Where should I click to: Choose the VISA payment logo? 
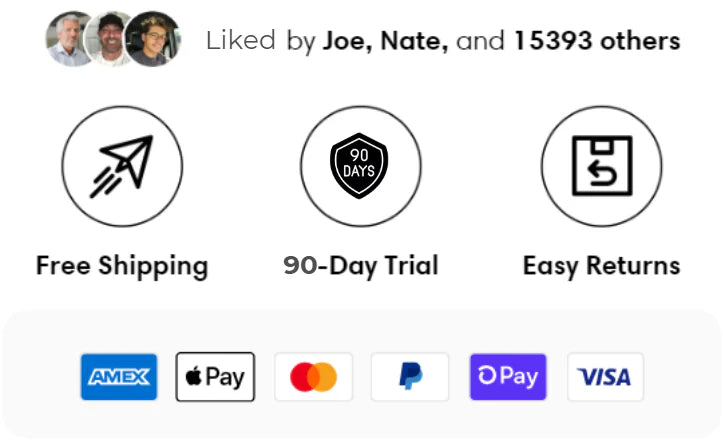coord(605,377)
